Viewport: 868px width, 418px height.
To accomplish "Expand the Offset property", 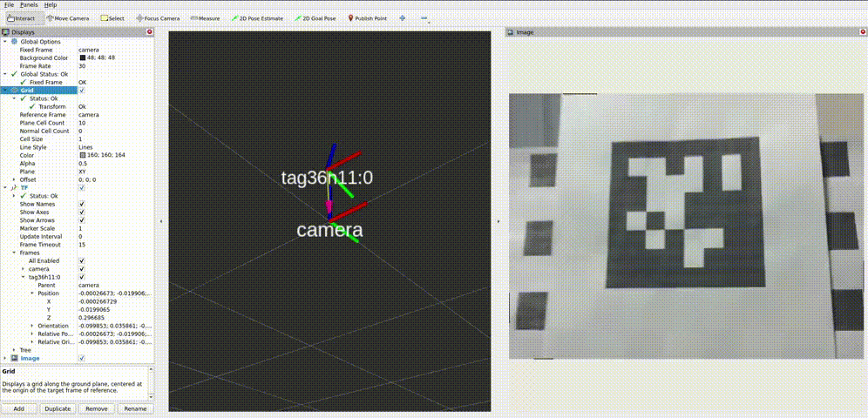I will (x=14, y=179).
